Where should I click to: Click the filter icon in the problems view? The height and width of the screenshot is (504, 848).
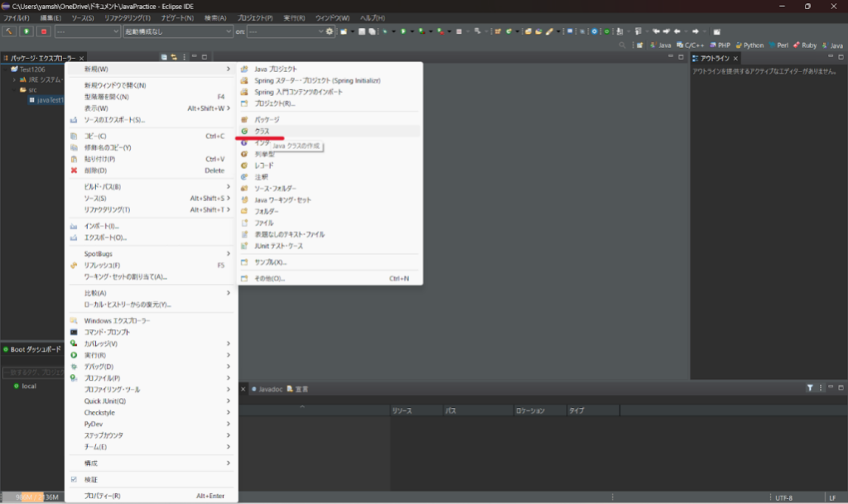[x=809, y=387]
